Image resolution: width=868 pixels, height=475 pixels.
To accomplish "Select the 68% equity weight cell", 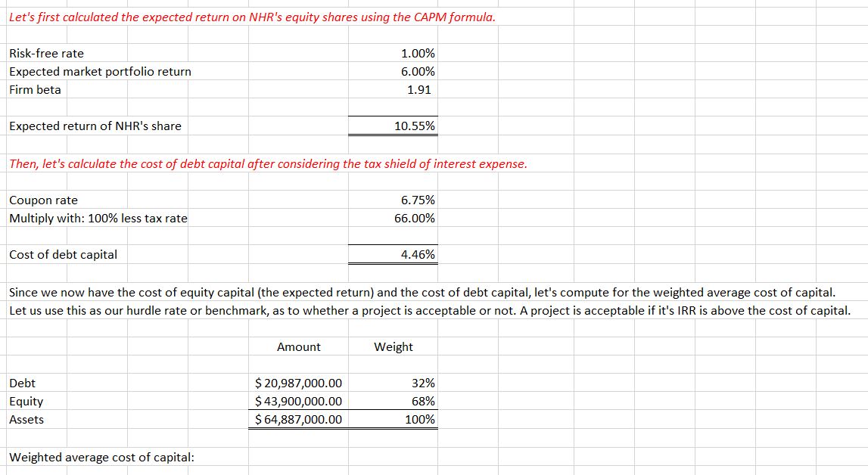I will click(x=424, y=402).
